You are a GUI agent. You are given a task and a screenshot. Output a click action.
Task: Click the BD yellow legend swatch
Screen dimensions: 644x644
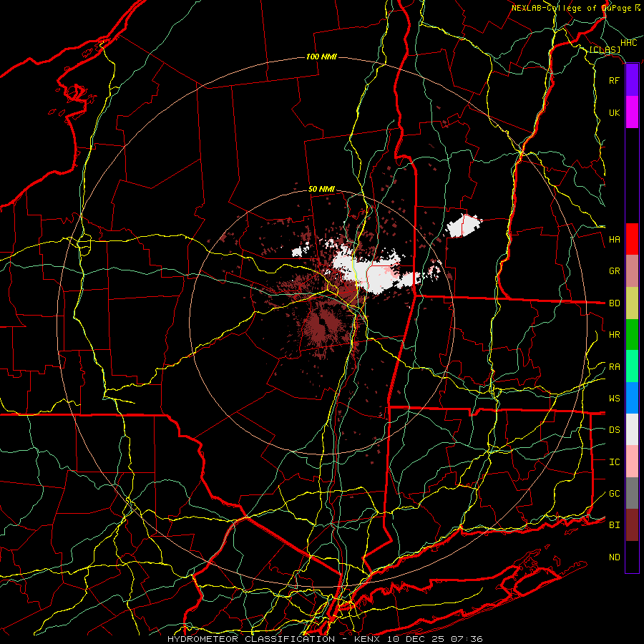pos(632,303)
